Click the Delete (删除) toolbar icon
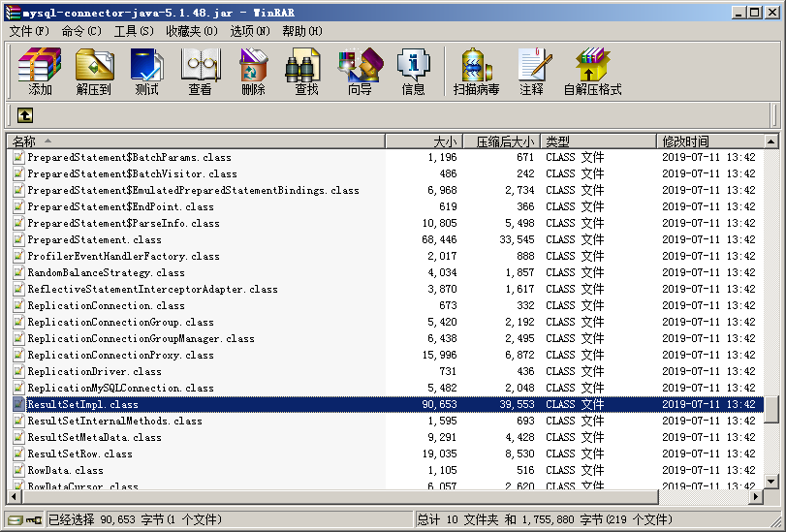Viewport: 786px width, 532px height. (253, 71)
